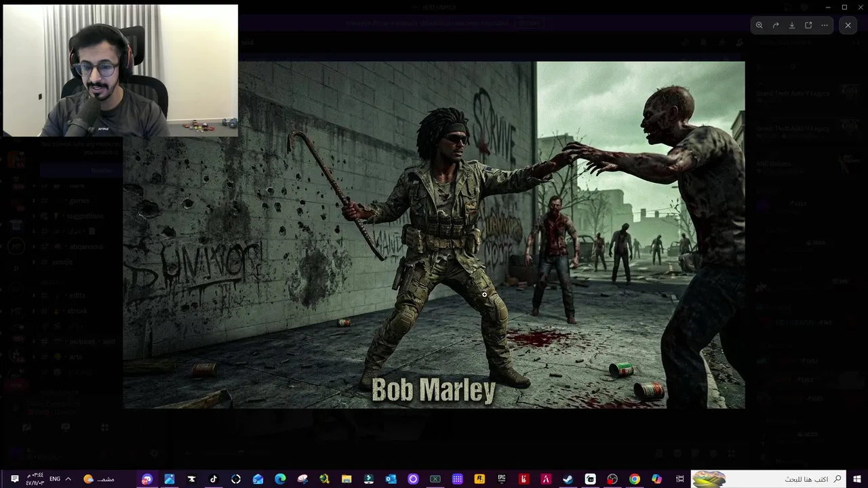Open Outlook from the taskbar
The width and height of the screenshot is (868, 488).
(x=391, y=479)
